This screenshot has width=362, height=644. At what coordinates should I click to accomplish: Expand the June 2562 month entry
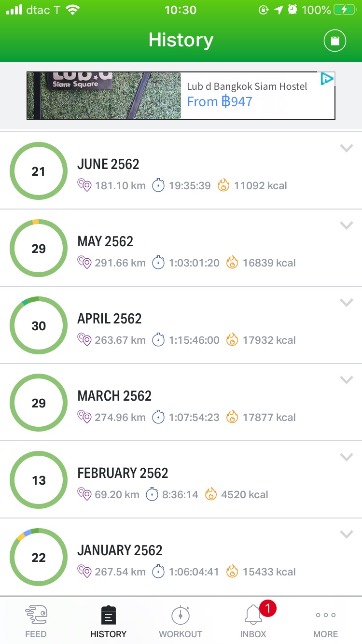pos(347,149)
